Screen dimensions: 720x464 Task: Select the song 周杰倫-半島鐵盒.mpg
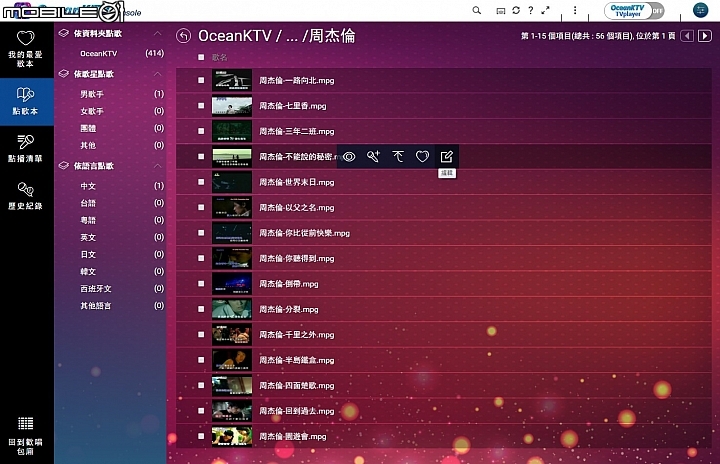(x=297, y=360)
